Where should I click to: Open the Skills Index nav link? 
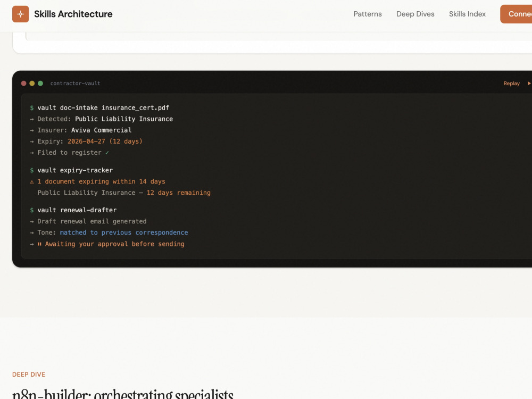pyautogui.click(x=467, y=14)
